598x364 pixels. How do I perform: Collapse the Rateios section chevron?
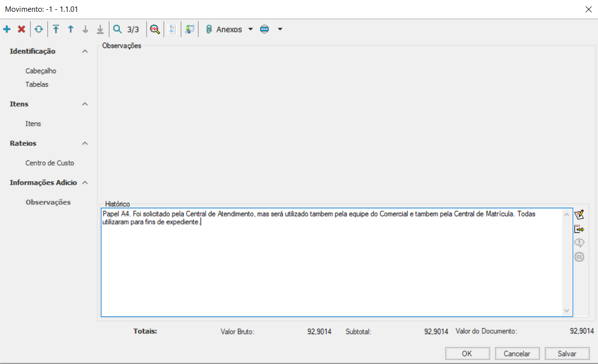[x=85, y=143]
